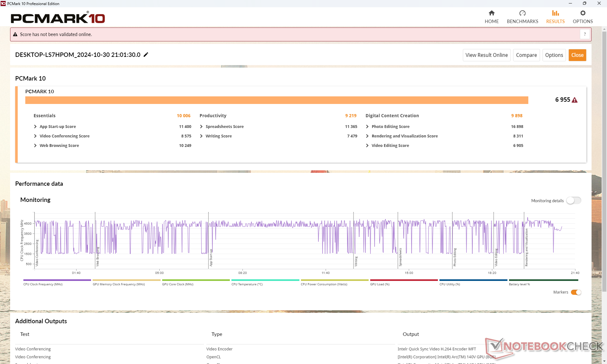Open the Options gear icon

click(x=583, y=13)
